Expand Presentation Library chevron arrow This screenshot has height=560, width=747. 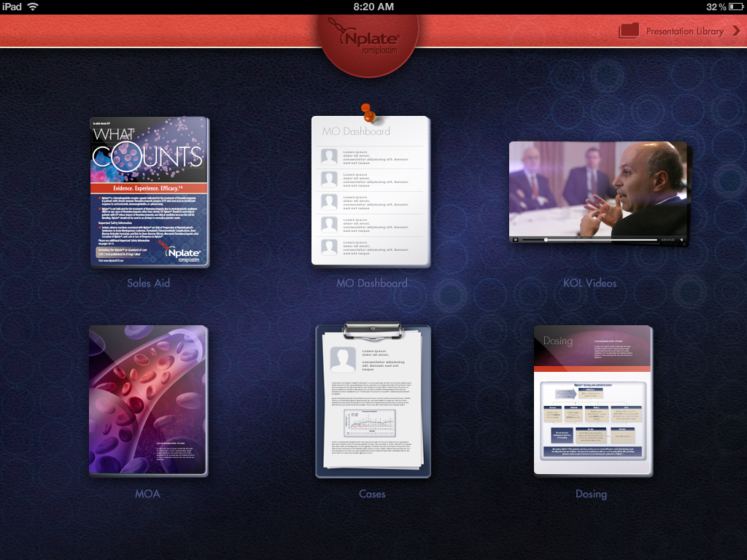pyautogui.click(x=737, y=31)
